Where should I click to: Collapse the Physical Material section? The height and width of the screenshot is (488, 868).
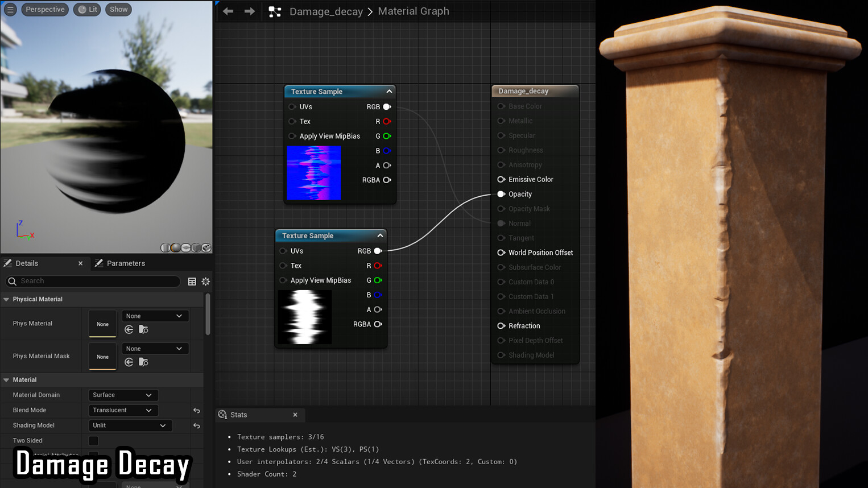tap(6, 299)
